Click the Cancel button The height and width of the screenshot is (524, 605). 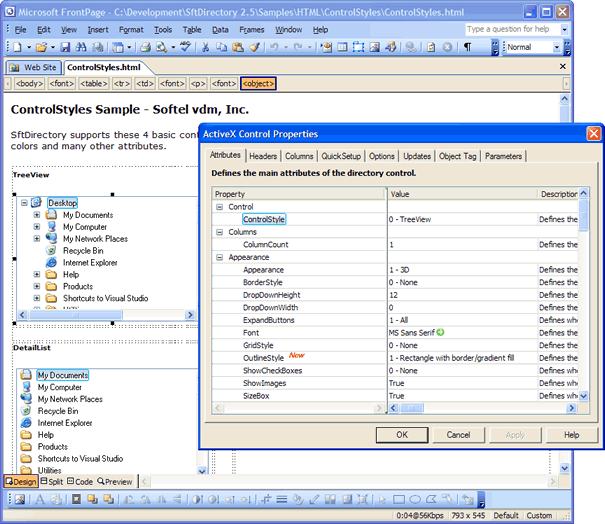(458, 435)
